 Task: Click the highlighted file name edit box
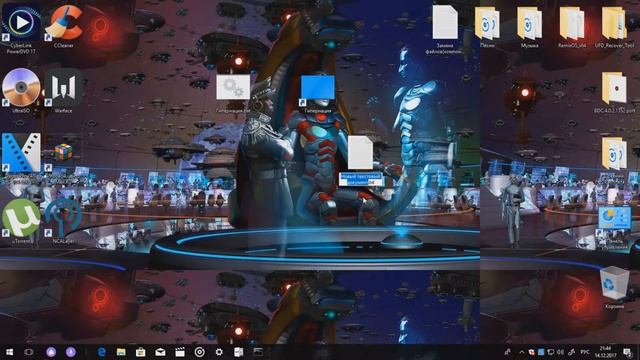click(361, 179)
